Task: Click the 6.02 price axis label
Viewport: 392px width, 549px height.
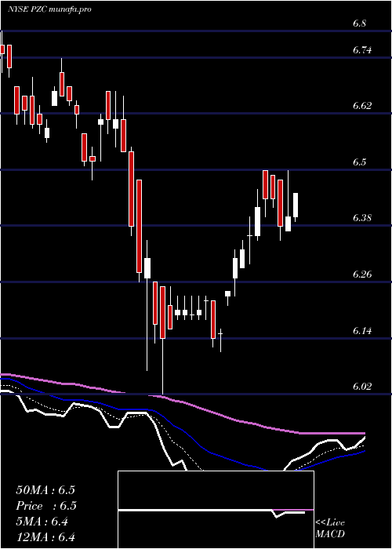Action: [x=362, y=386]
